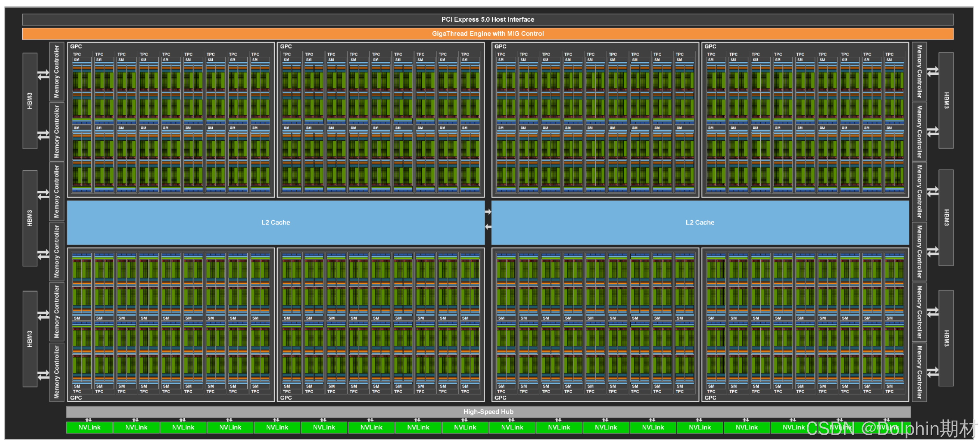Click the bottom-right HBM3 memory block
Screen dimensions: 980x445
coord(946,338)
